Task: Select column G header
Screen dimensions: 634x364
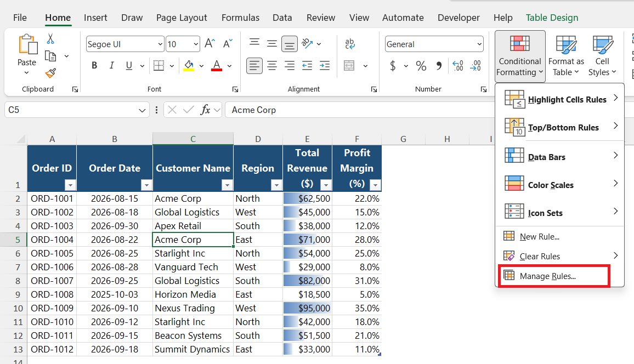Action: 403,139
